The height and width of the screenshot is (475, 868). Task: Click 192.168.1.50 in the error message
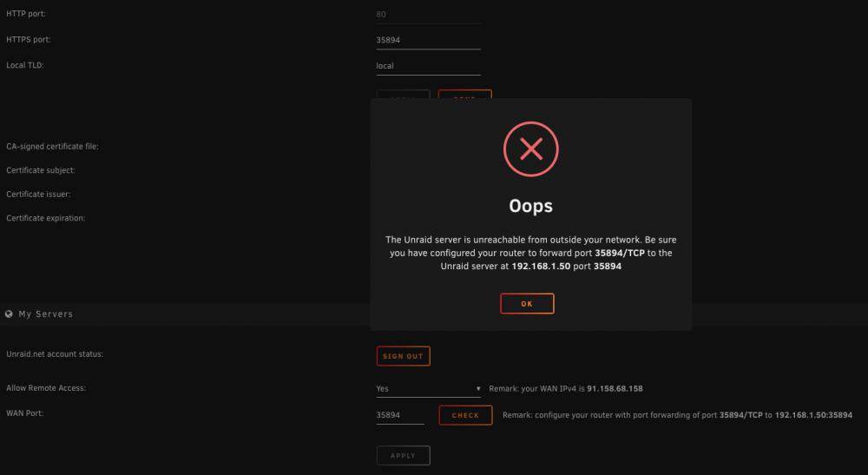coord(541,267)
